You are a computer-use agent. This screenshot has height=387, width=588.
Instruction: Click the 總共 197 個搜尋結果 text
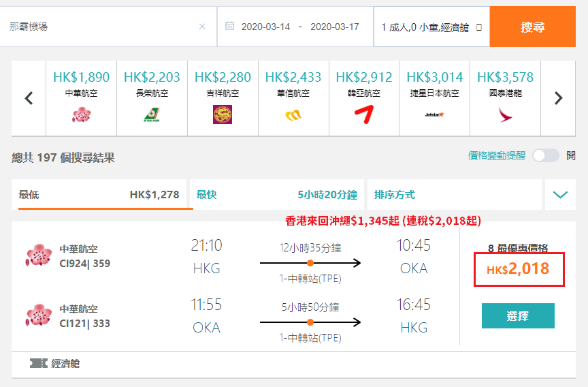[63, 157]
